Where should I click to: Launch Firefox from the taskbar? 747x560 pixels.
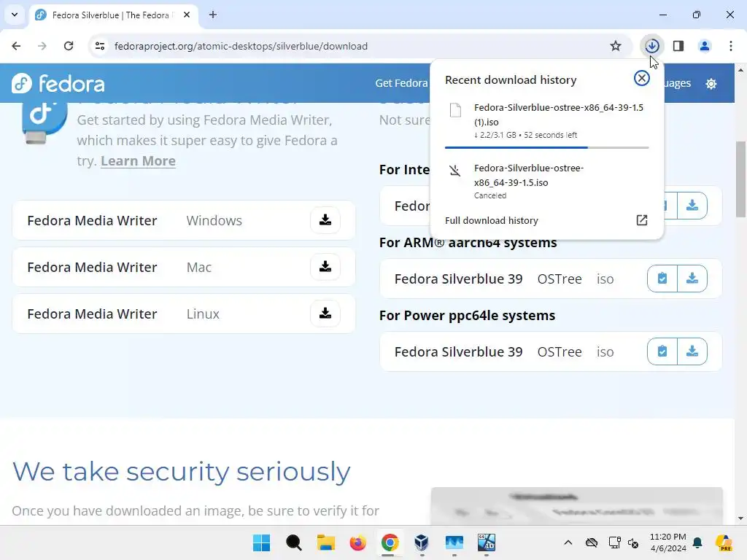[357, 542]
